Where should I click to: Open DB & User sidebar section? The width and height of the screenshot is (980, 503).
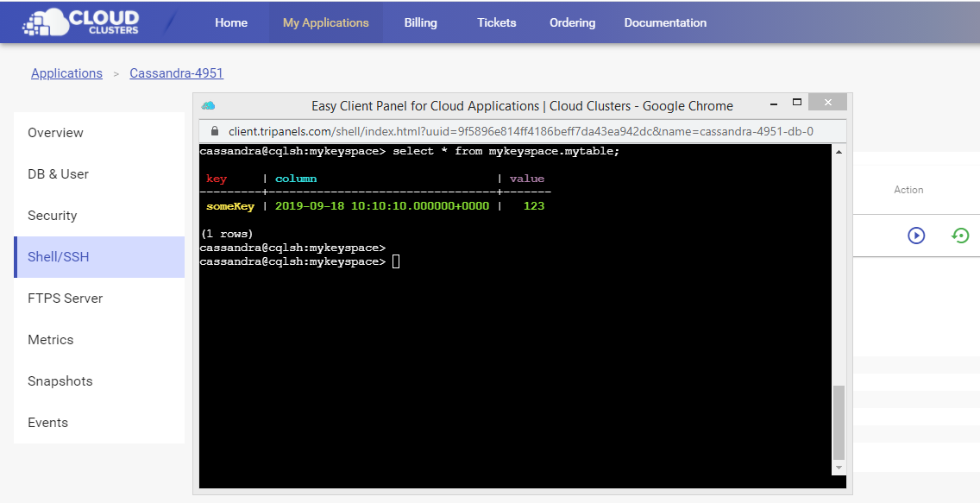pyautogui.click(x=98, y=174)
